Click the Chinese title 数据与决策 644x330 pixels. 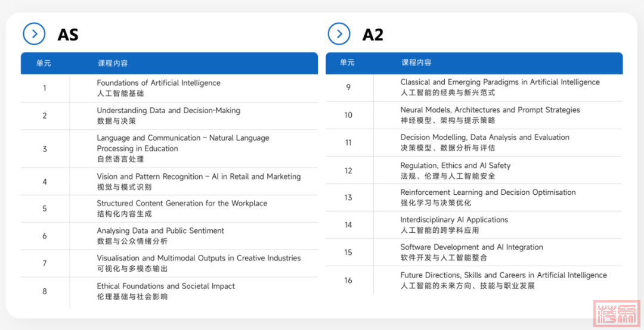pyautogui.click(x=117, y=121)
